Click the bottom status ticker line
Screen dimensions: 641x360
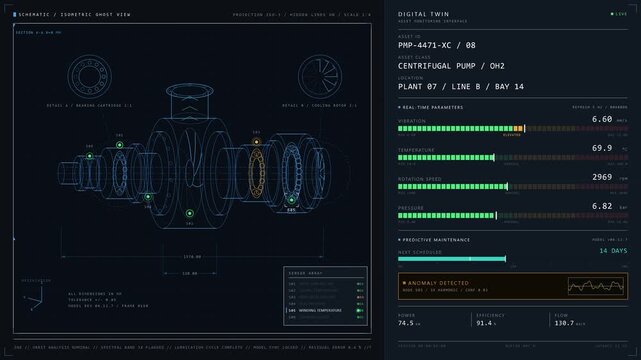point(192,347)
